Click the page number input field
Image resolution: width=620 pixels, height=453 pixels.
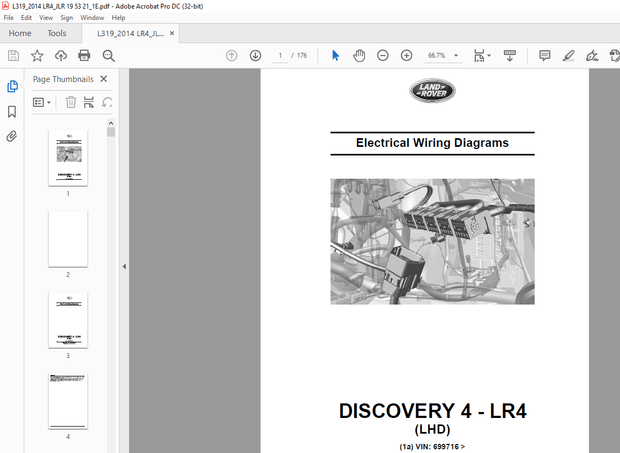[280, 56]
